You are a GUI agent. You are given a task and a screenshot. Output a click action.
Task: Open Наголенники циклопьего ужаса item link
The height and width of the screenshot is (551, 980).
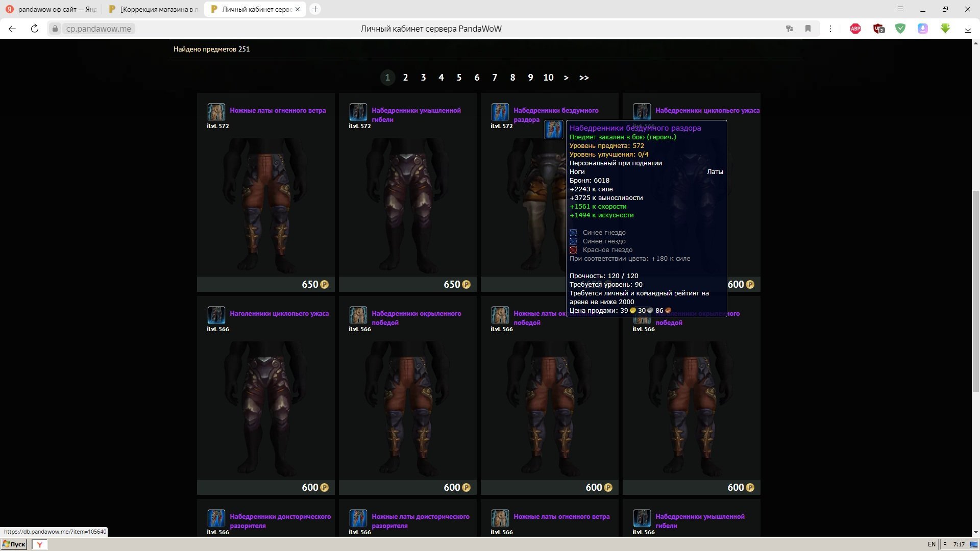[x=279, y=313]
